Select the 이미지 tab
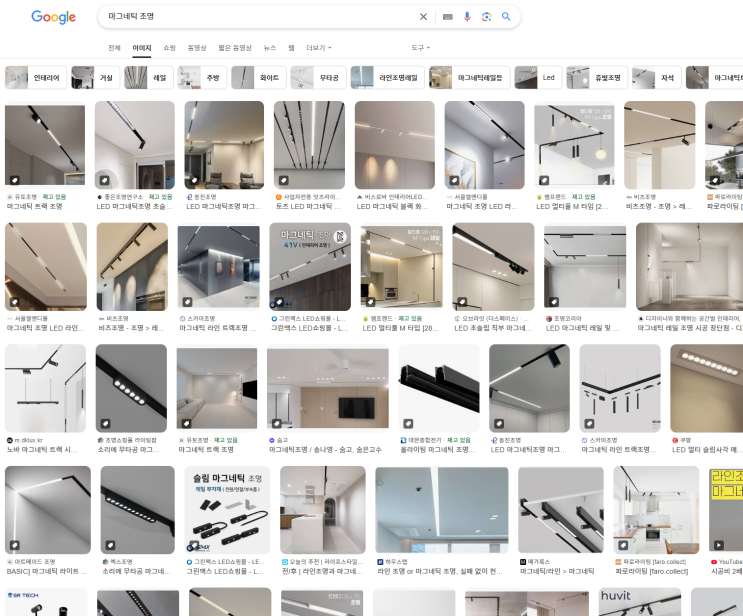This screenshot has height=616, width=743. point(142,48)
